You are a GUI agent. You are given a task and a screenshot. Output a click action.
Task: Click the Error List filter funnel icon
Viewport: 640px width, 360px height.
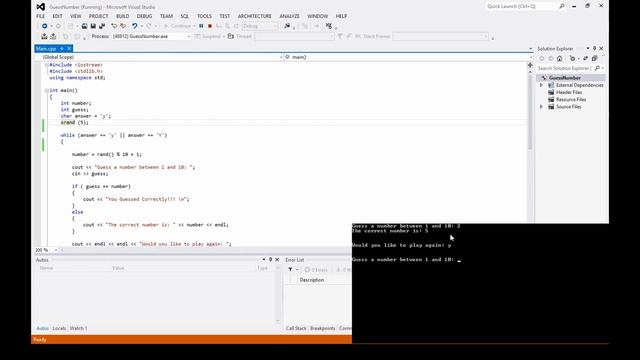[291, 269]
